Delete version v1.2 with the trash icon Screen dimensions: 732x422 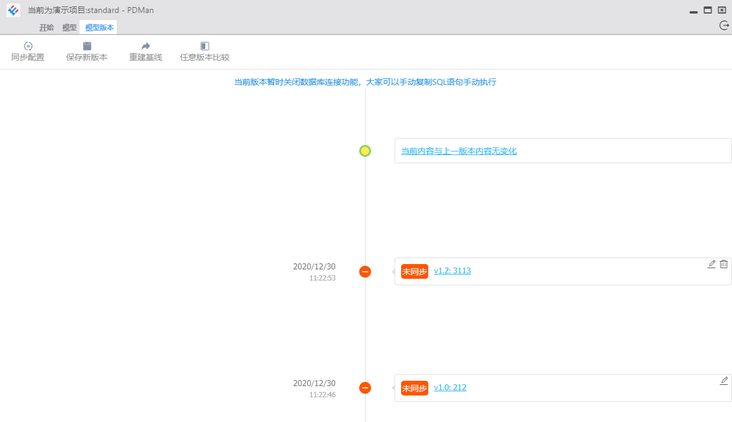[724, 265]
